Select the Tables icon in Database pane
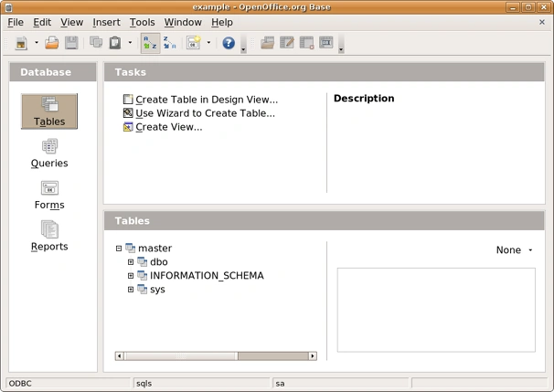Viewport: 554px width, 392px height. point(49,111)
